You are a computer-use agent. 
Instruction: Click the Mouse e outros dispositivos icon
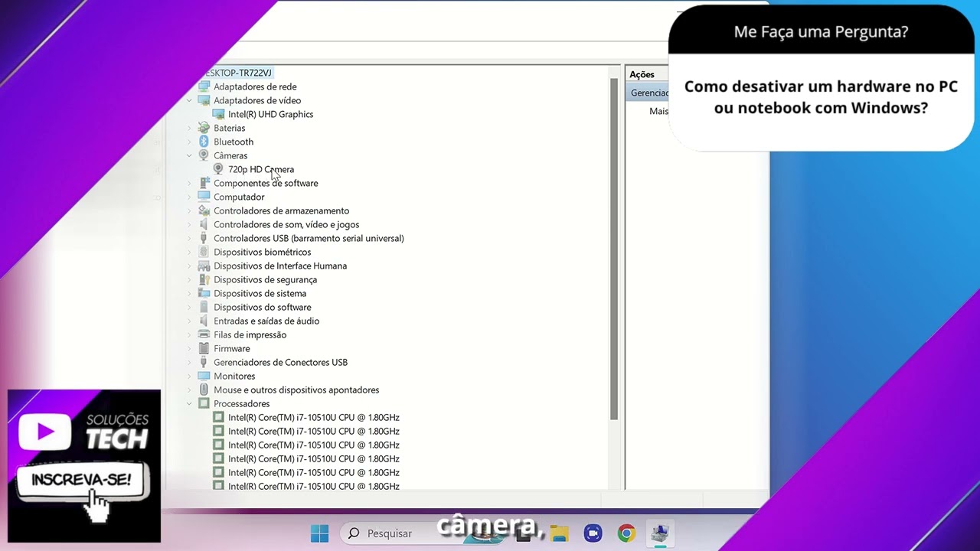click(203, 390)
